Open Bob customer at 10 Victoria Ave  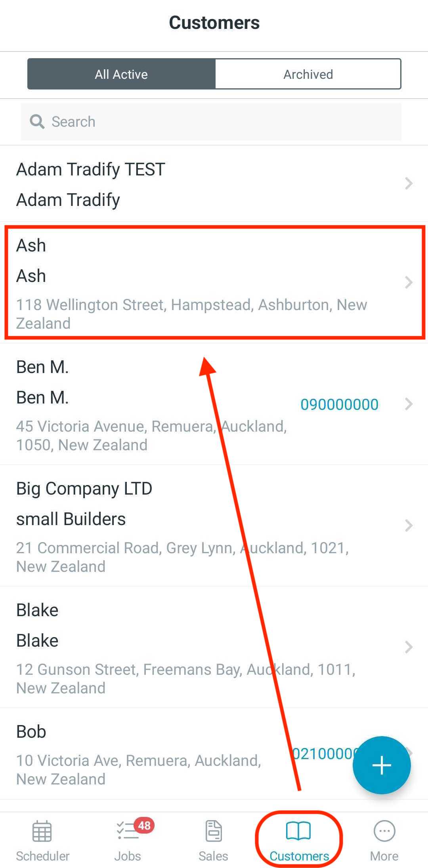(214, 754)
